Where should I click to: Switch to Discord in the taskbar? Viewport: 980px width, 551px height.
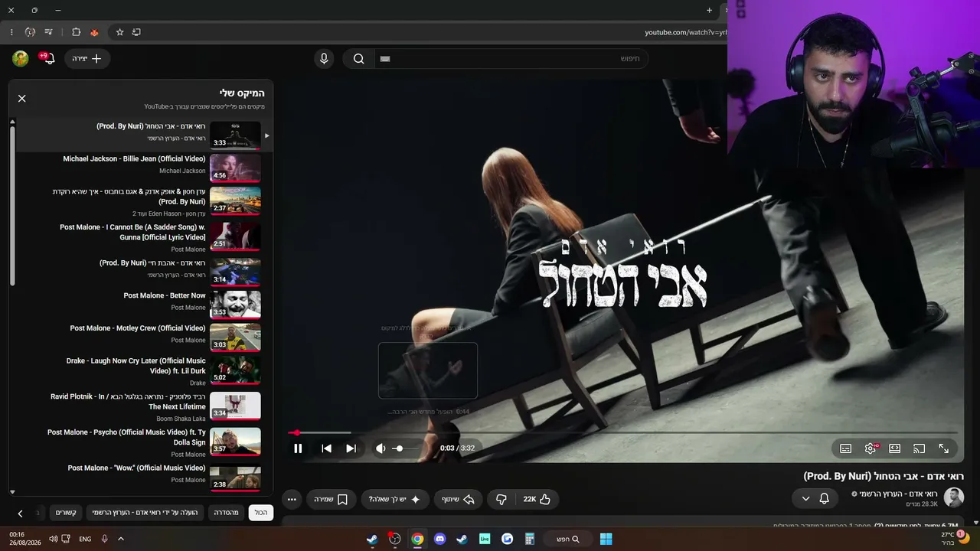[x=439, y=539]
